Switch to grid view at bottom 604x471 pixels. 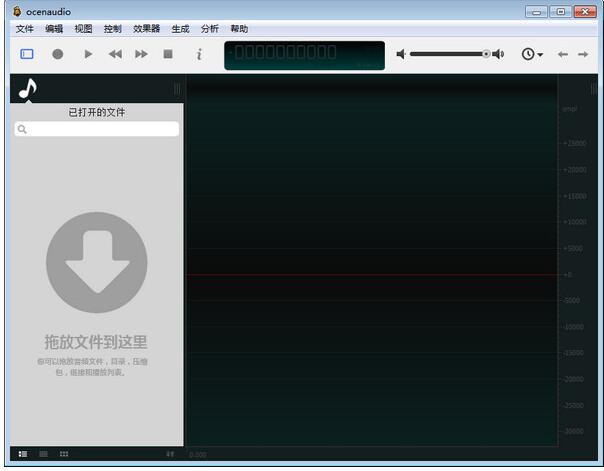[64, 454]
